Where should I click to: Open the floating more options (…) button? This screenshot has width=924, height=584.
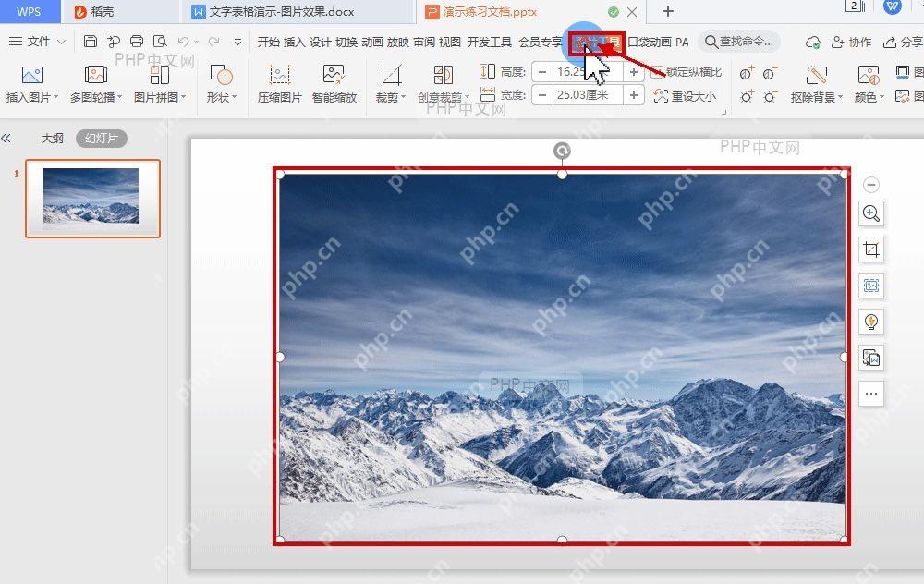point(871,394)
